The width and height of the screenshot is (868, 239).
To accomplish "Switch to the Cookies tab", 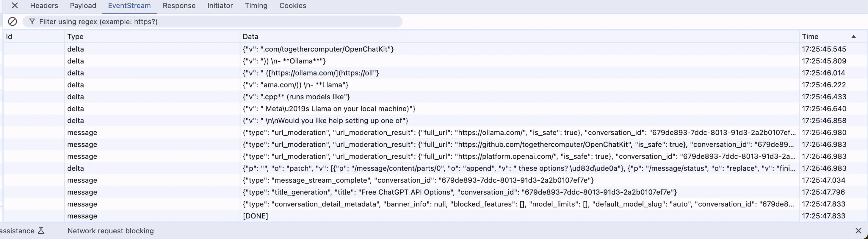I will coord(292,6).
